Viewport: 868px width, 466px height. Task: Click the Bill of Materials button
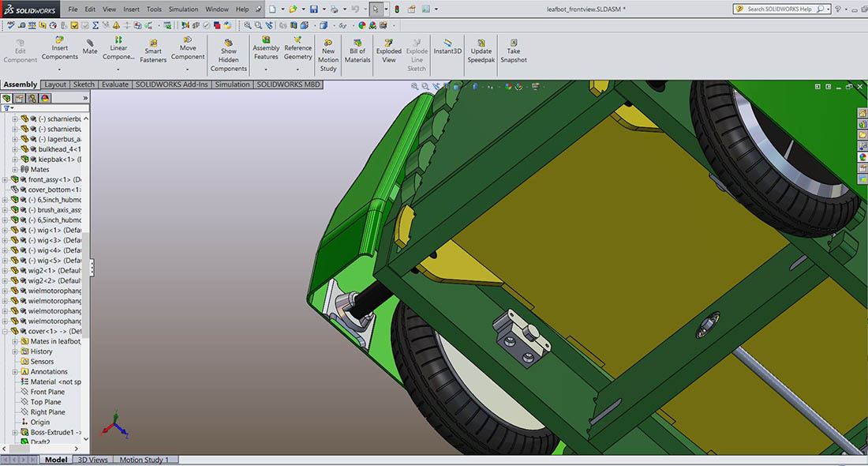point(357,51)
